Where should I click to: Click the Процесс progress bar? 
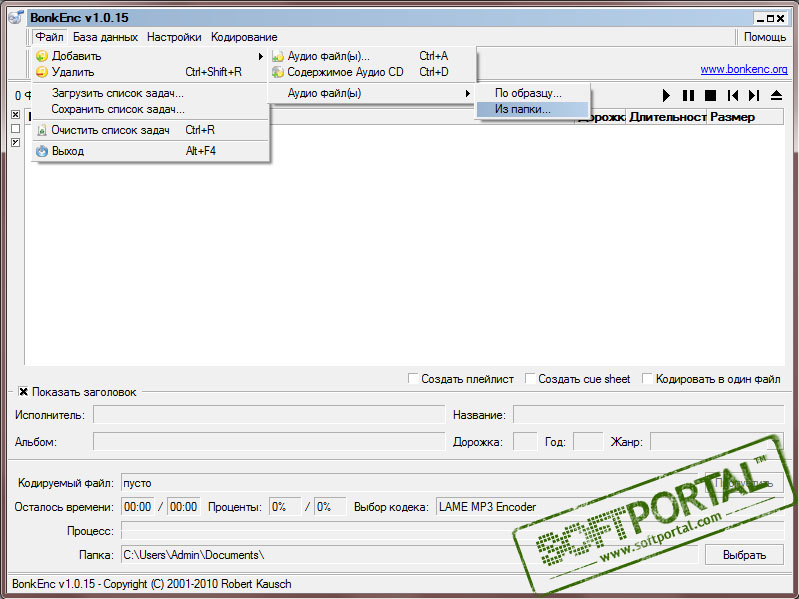(x=452, y=531)
